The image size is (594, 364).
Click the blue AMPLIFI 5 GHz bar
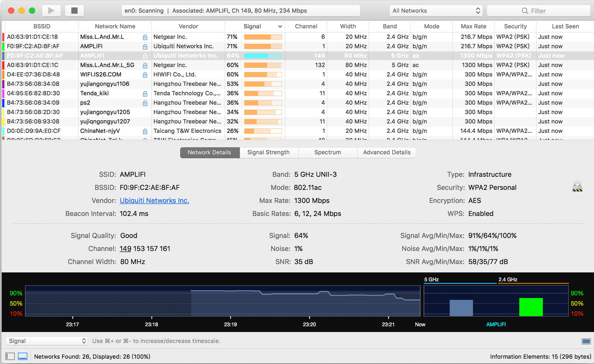click(461, 308)
